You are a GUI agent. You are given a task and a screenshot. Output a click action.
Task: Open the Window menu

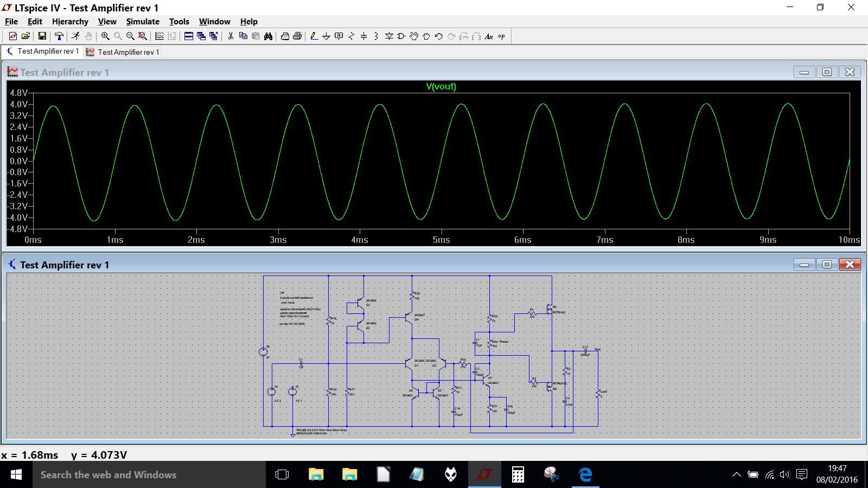214,22
